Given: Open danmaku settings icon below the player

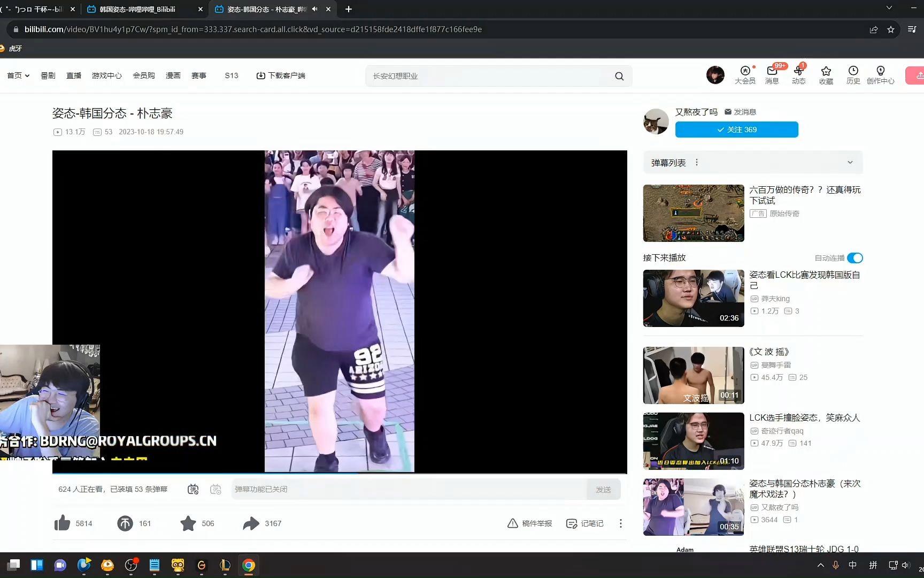Looking at the screenshot, I should [215, 489].
